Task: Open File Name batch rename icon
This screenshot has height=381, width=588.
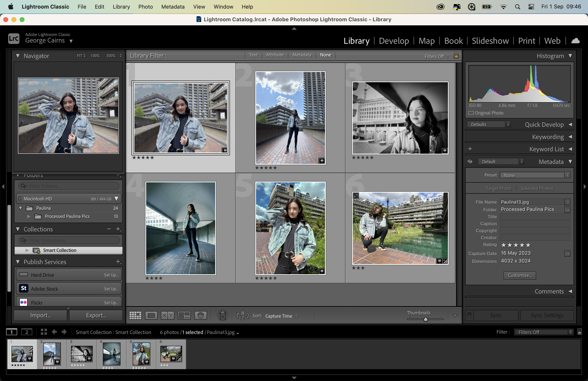Action: 567,202
